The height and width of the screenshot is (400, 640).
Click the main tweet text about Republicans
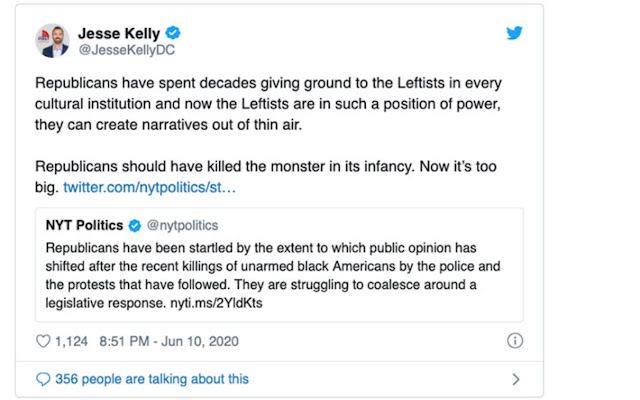[268, 104]
